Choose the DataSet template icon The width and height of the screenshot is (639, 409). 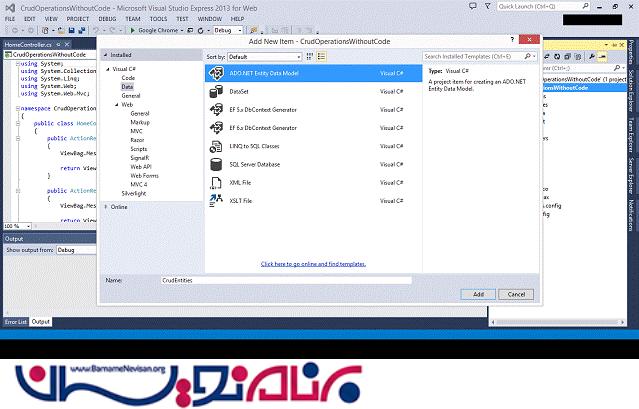coord(215,91)
